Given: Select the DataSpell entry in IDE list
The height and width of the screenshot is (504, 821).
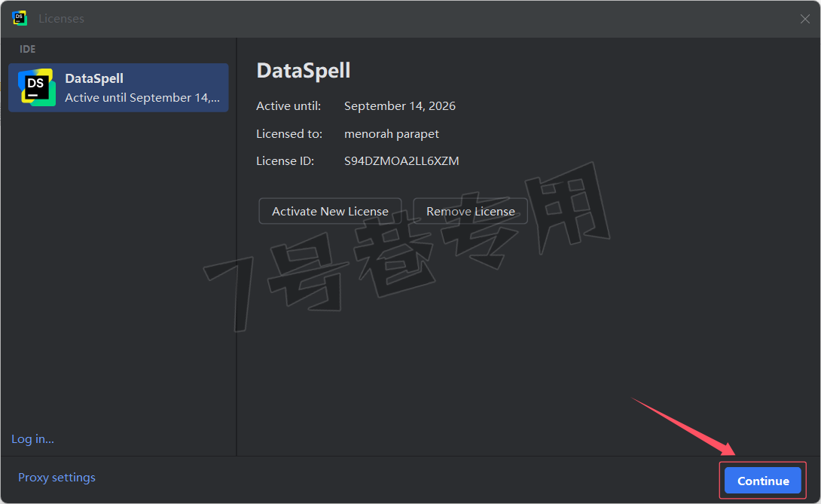Looking at the screenshot, I should (118, 87).
